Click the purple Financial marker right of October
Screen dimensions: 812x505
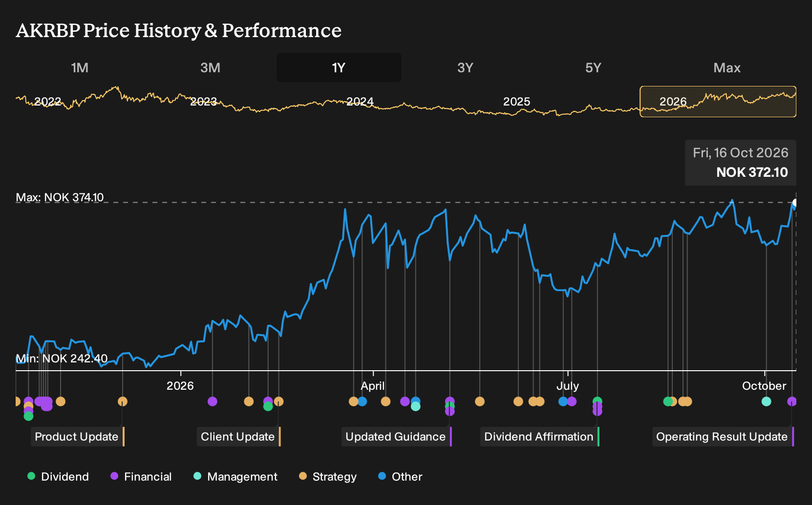(792, 401)
